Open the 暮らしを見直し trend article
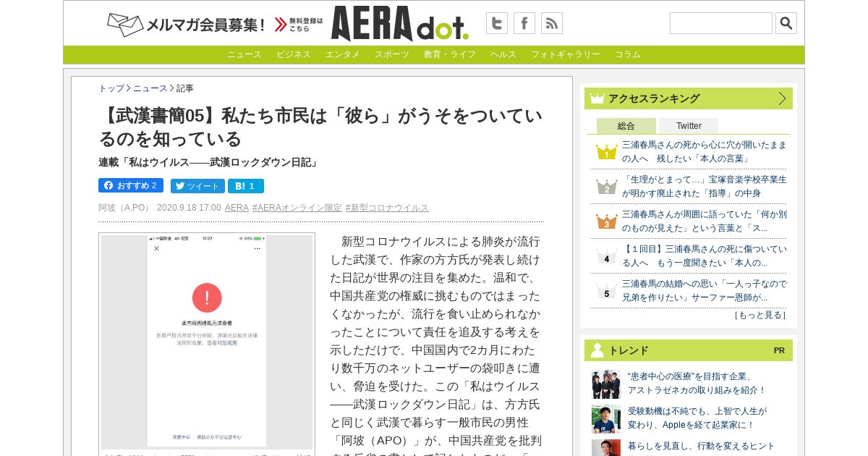 [701, 447]
